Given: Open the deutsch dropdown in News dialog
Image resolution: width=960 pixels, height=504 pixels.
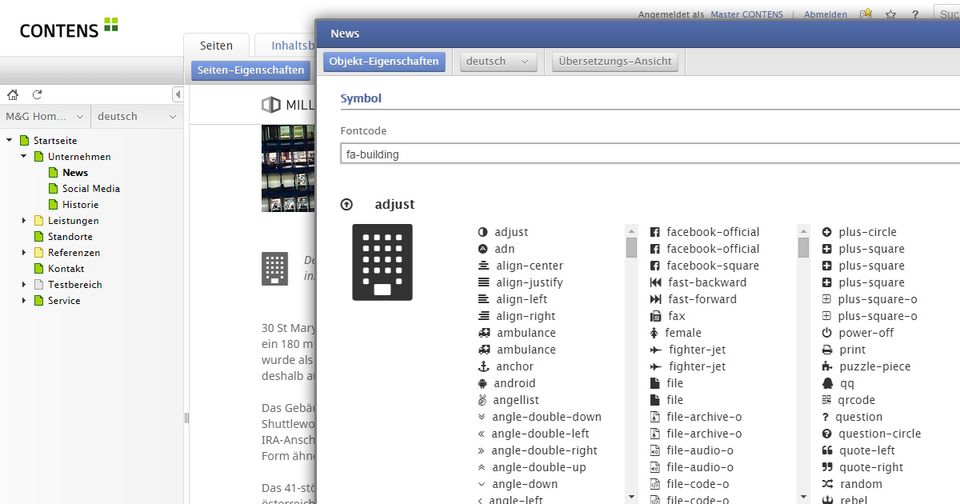Looking at the screenshot, I should pyautogui.click(x=498, y=62).
